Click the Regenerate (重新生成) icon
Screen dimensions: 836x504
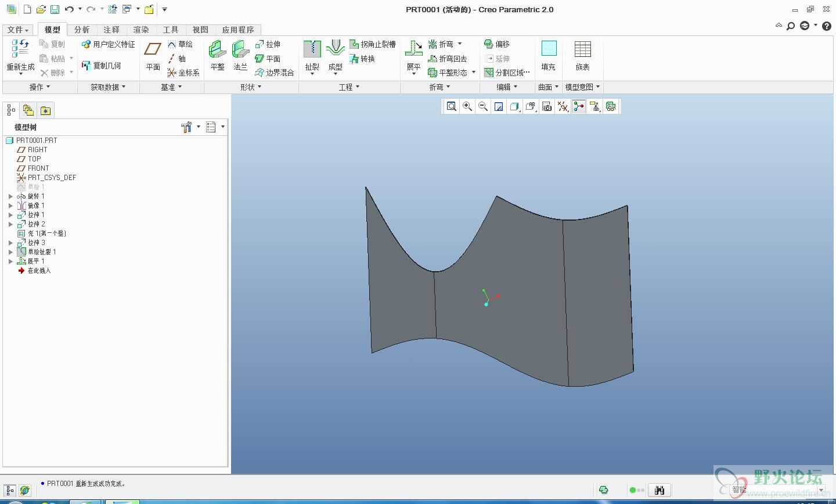[x=20, y=48]
